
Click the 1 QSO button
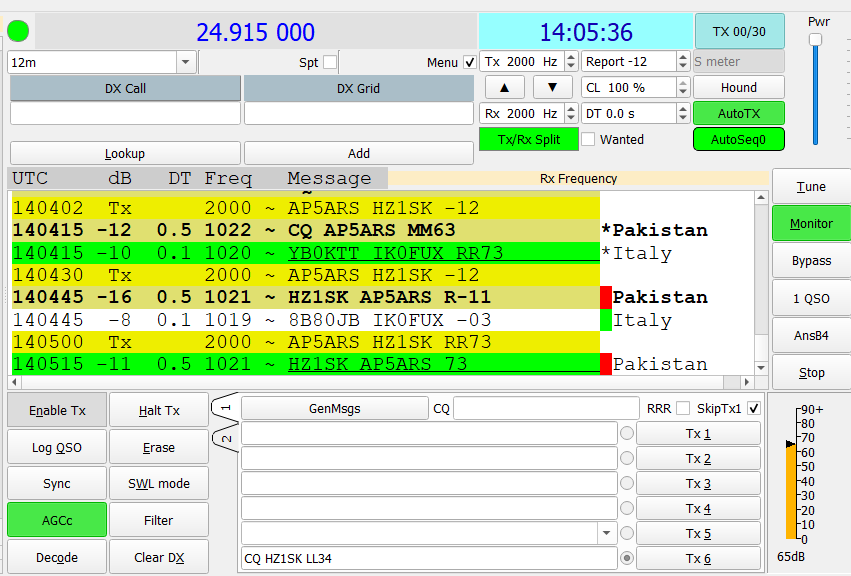pos(811,298)
